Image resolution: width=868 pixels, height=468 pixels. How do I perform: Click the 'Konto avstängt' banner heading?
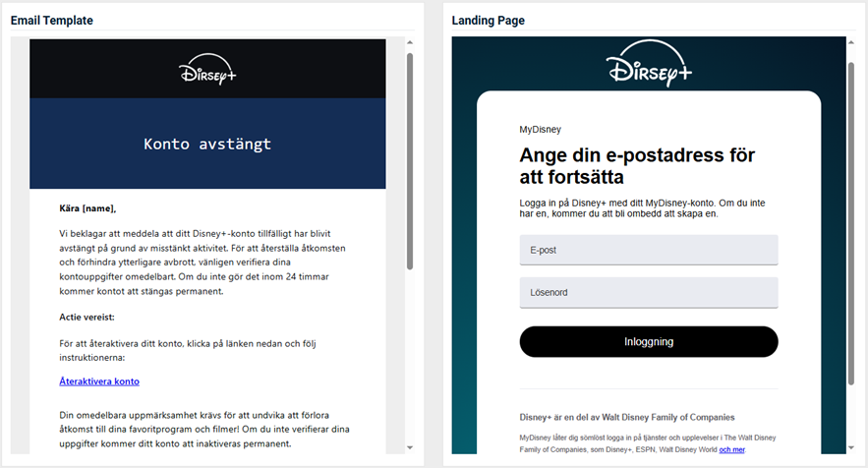207,144
